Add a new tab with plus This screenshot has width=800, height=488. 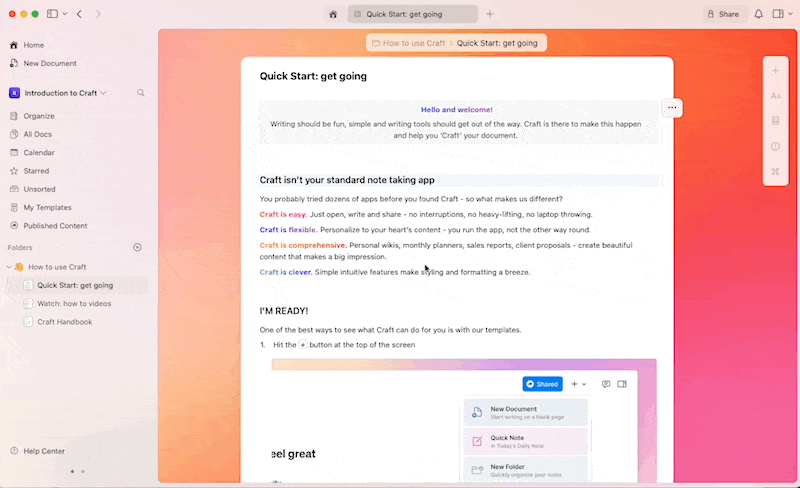pyautogui.click(x=490, y=14)
